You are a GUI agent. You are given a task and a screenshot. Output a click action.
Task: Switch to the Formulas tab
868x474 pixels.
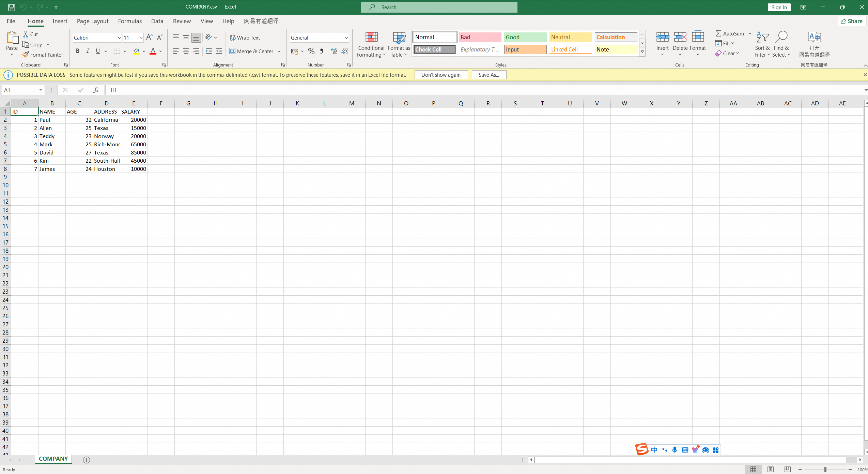coord(130,21)
